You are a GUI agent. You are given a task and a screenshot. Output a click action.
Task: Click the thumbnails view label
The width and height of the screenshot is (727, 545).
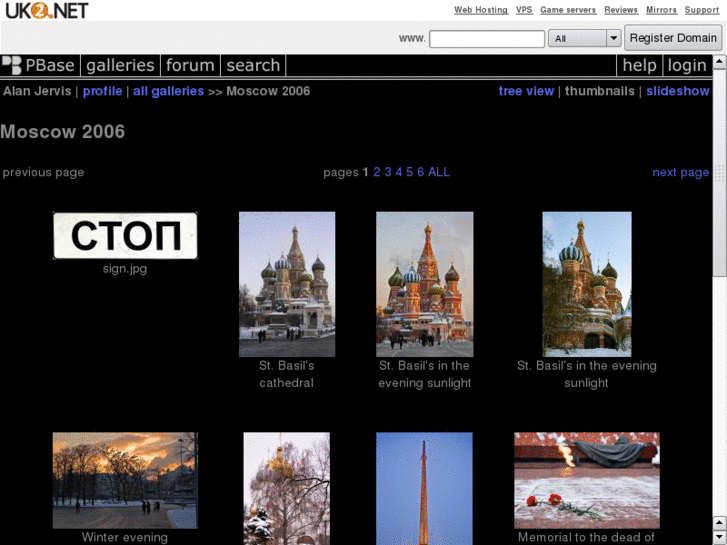pos(599,91)
